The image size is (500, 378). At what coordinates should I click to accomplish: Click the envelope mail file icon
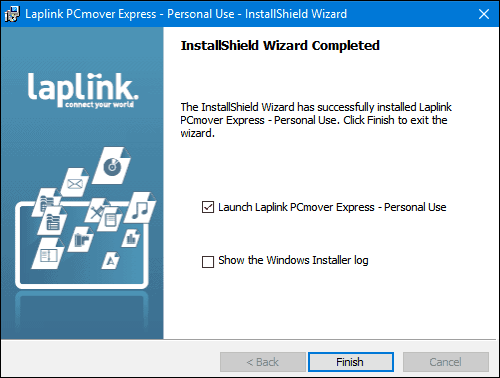pyautogui.click(x=75, y=183)
